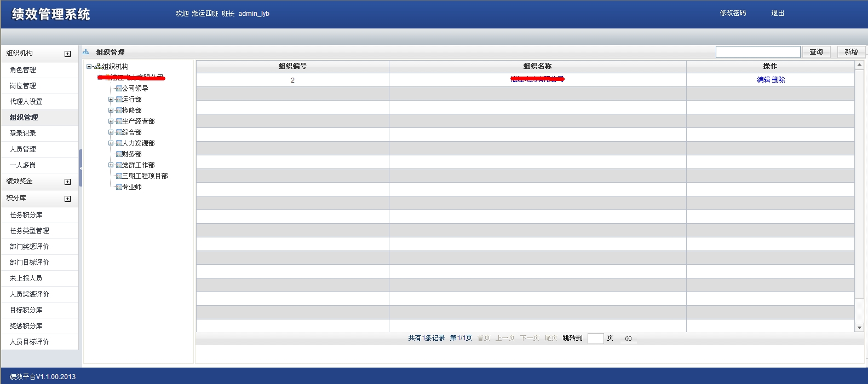
Task: Click the 组织管理 panel header icon
Action: pyautogui.click(x=86, y=53)
